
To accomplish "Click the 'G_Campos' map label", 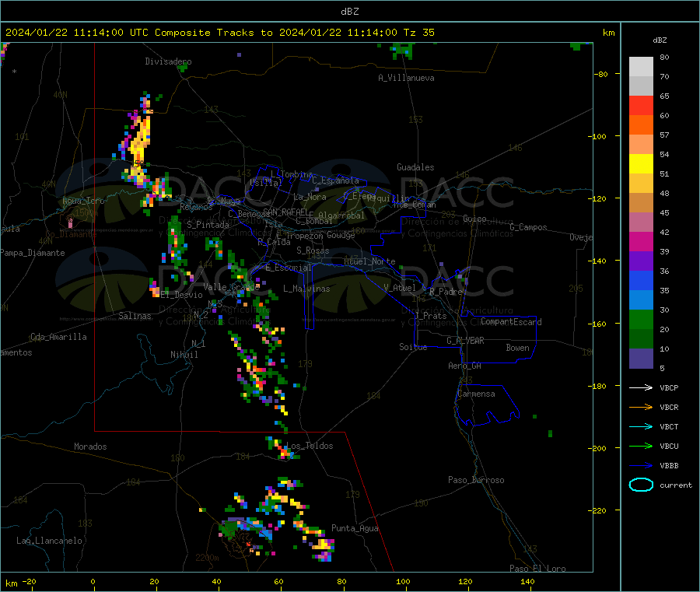I will 528,227.
